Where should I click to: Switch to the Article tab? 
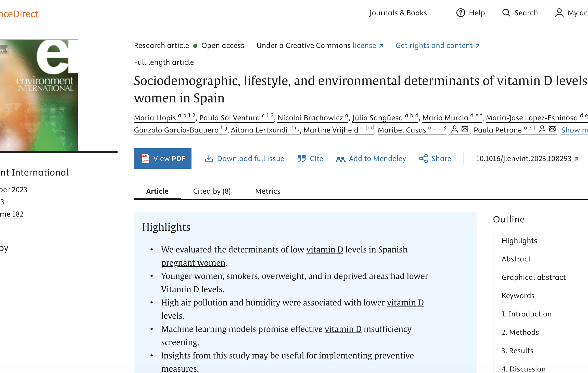(x=157, y=191)
